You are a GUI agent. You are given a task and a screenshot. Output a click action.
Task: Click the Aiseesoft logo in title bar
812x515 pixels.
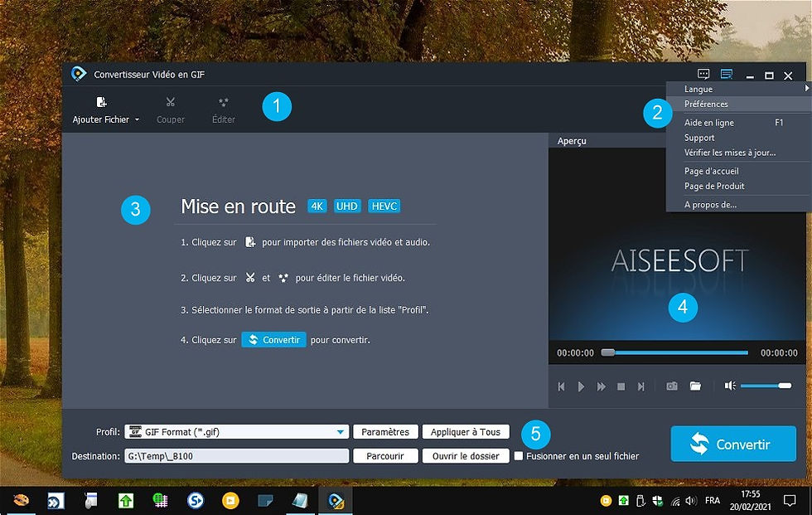(78, 74)
